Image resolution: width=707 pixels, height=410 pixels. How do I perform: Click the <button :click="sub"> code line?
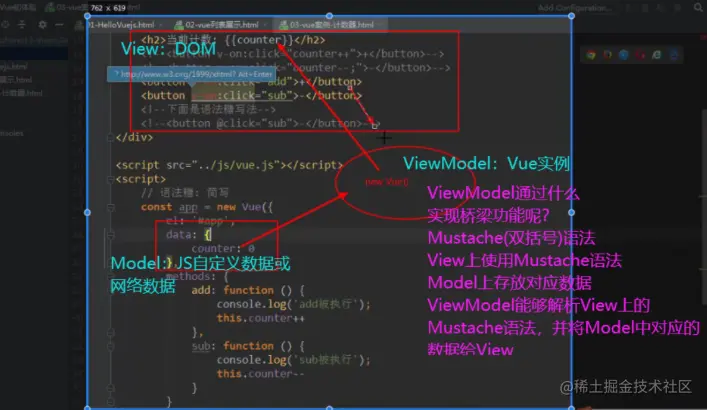click(251, 96)
